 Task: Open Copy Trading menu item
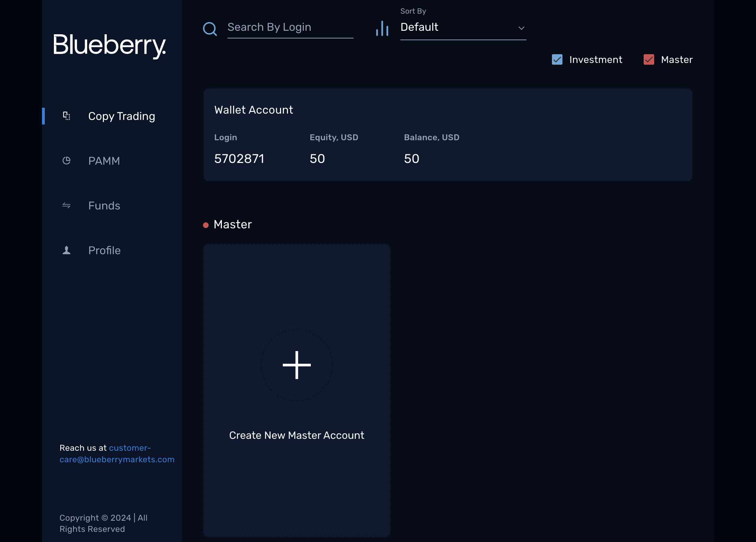pos(112,116)
